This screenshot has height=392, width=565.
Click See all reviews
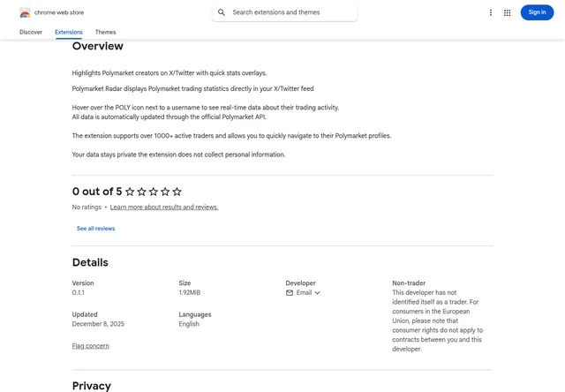click(x=95, y=229)
